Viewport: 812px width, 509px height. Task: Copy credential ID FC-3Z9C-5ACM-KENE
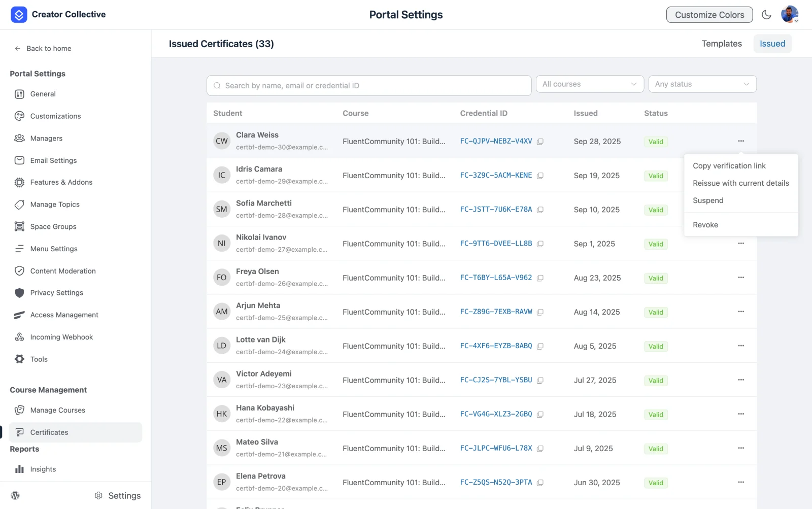(540, 176)
